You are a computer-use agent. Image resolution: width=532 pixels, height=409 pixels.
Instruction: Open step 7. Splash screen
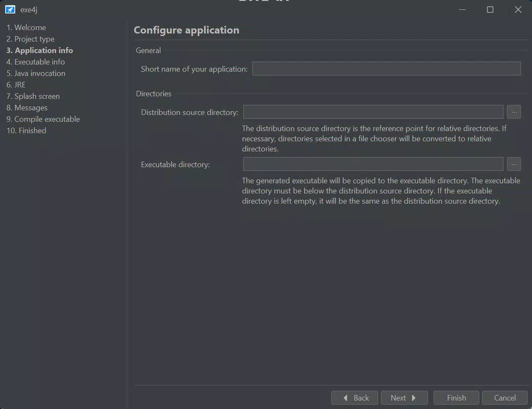tap(33, 96)
